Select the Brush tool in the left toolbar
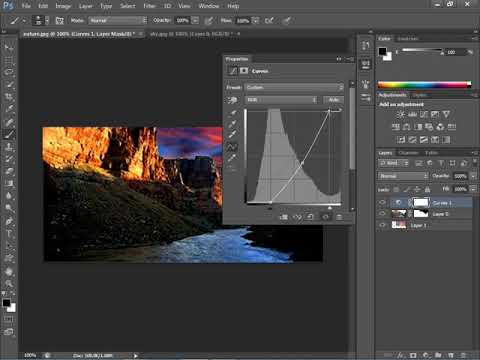Image resolution: width=480 pixels, height=360 pixels. 9,134
